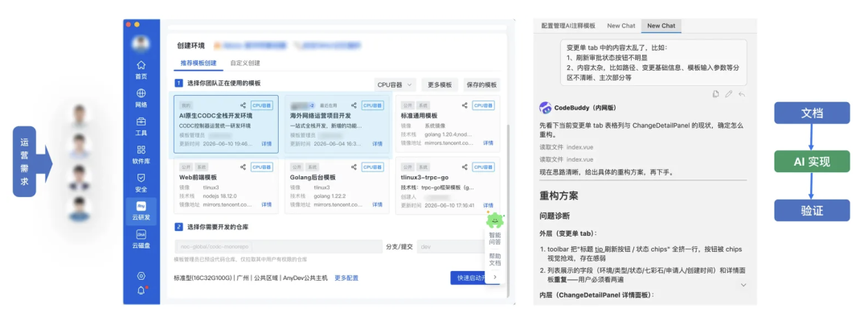Select the Golang后台模板 card title
Viewport: 868px width, 317px height.
[x=313, y=177]
